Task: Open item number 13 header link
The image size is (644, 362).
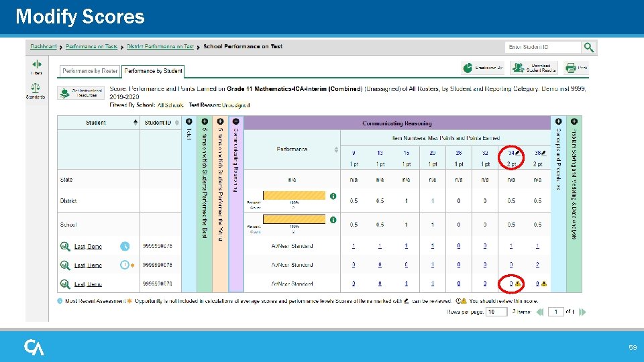Action: [380, 153]
